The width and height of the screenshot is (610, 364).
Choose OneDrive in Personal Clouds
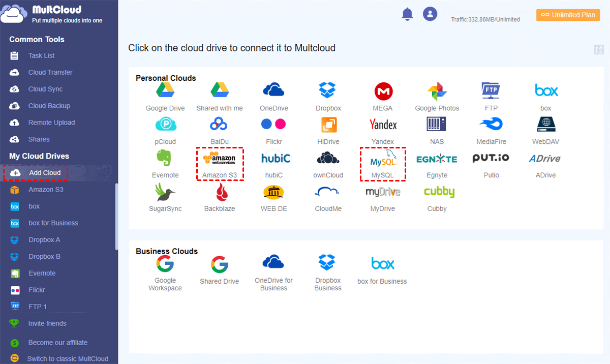click(273, 97)
